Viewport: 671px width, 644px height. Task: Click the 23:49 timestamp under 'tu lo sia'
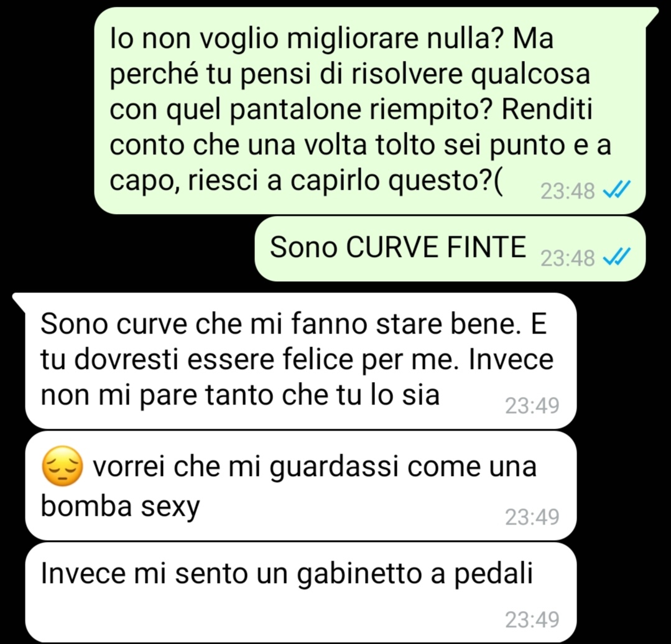pyautogui.click(x=532, y=406)
